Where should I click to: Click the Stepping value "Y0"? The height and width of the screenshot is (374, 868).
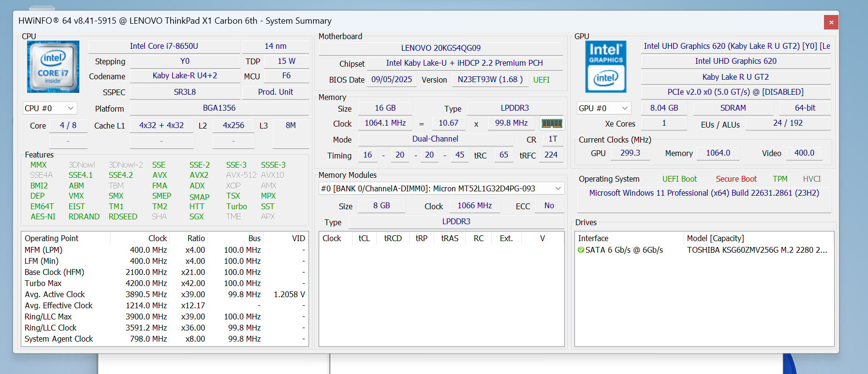point(185,61)
